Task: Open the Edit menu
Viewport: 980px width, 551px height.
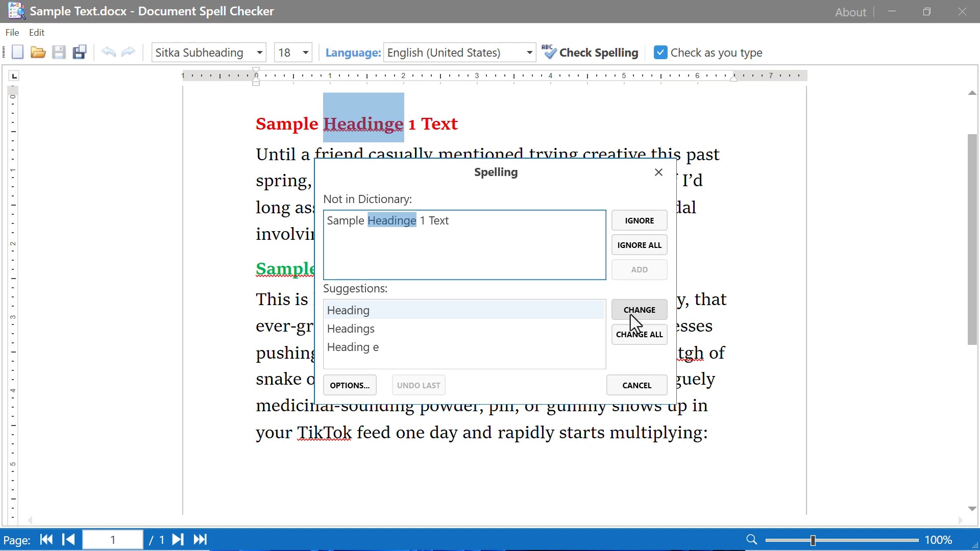Action: point(37,32)
